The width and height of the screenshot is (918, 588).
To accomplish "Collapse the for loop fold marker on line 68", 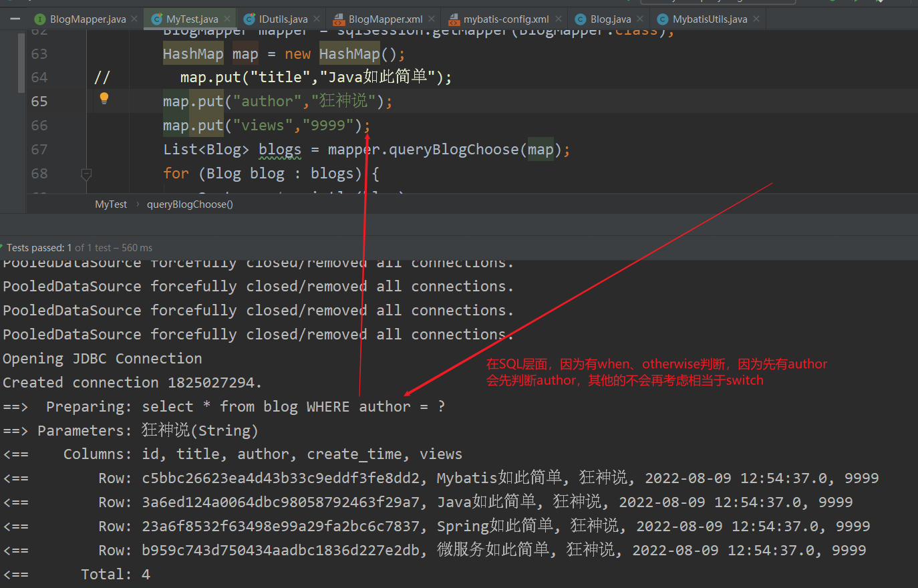I will [86, 174].
